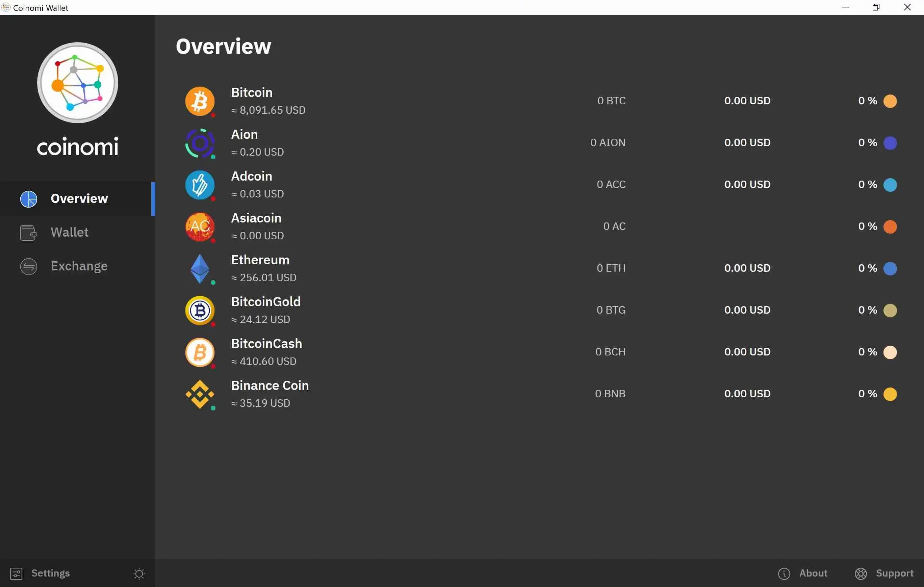Image resolution: width=924 pixels, height=587 pixels.
Task: Click the Asiacoin orange-red color dot
Action: [890, 226]
